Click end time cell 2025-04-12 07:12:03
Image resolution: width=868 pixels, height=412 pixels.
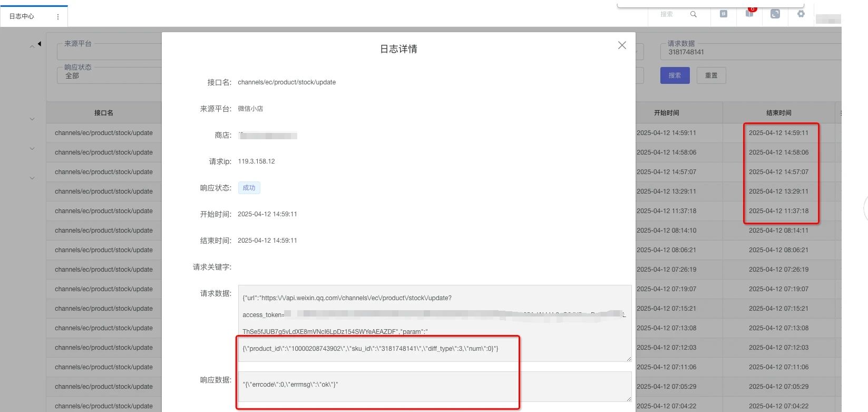pos(778,348)
